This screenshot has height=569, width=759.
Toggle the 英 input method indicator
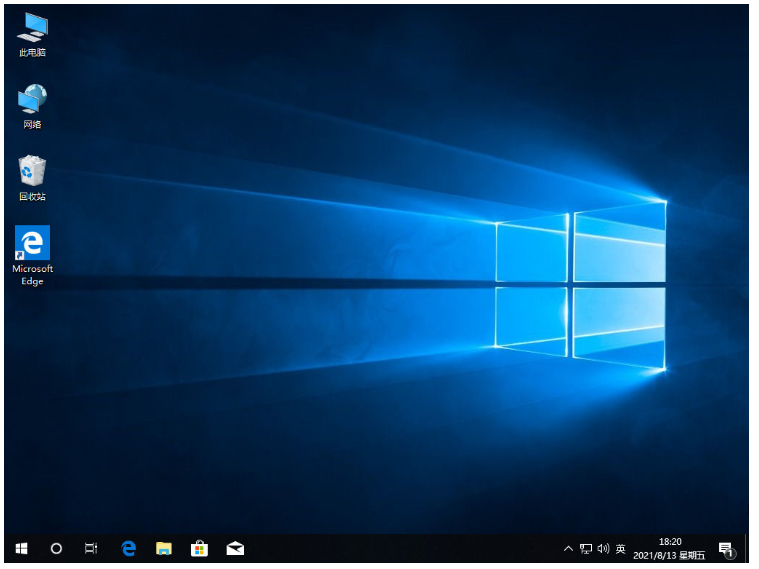pyautogui.click(x=621, y=548)
